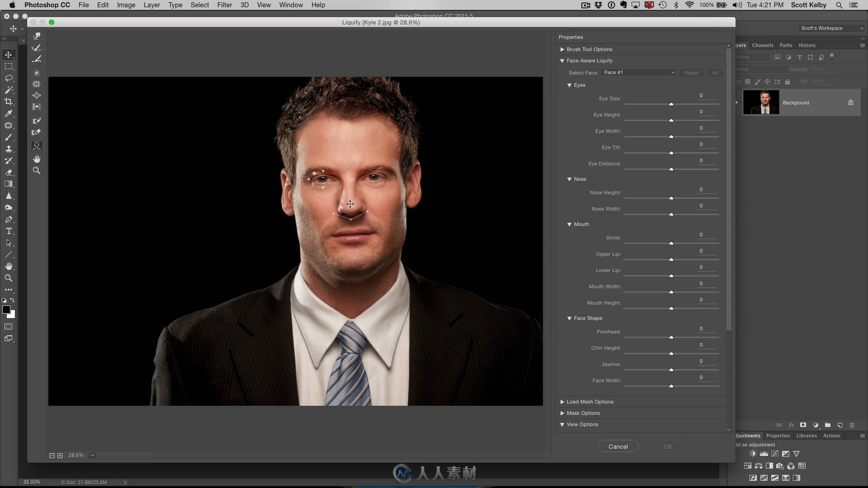
Task: Collapse the Nose section
Action: tap(570, 179)
